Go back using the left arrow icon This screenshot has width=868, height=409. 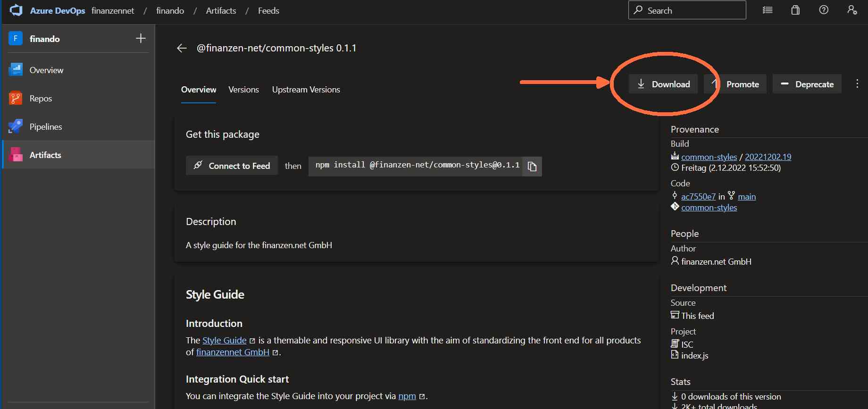[x=182, y=48]
